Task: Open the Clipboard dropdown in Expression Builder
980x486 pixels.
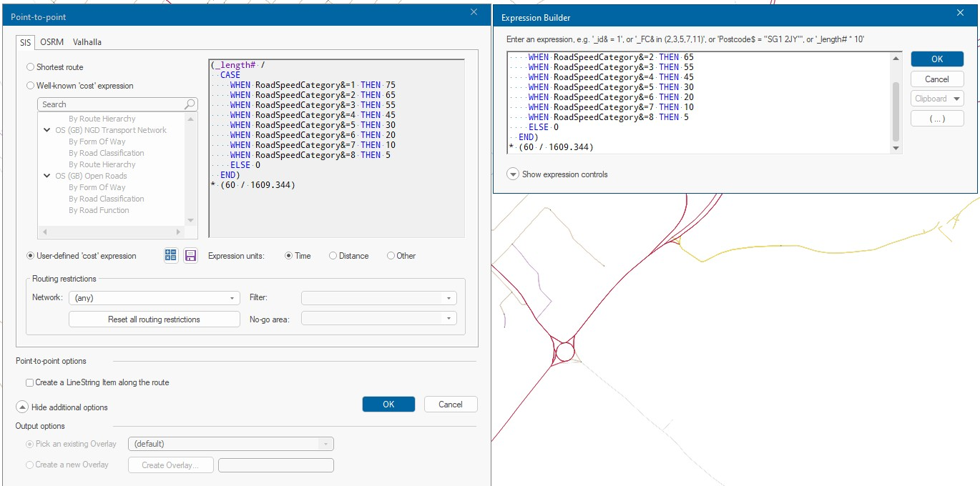Action: (x=937, y=99)
